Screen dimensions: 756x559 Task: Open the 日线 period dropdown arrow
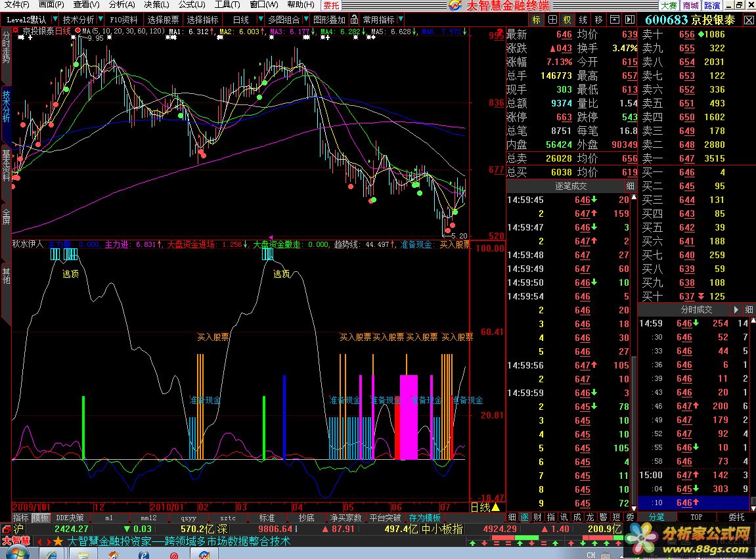pos(260,19)
